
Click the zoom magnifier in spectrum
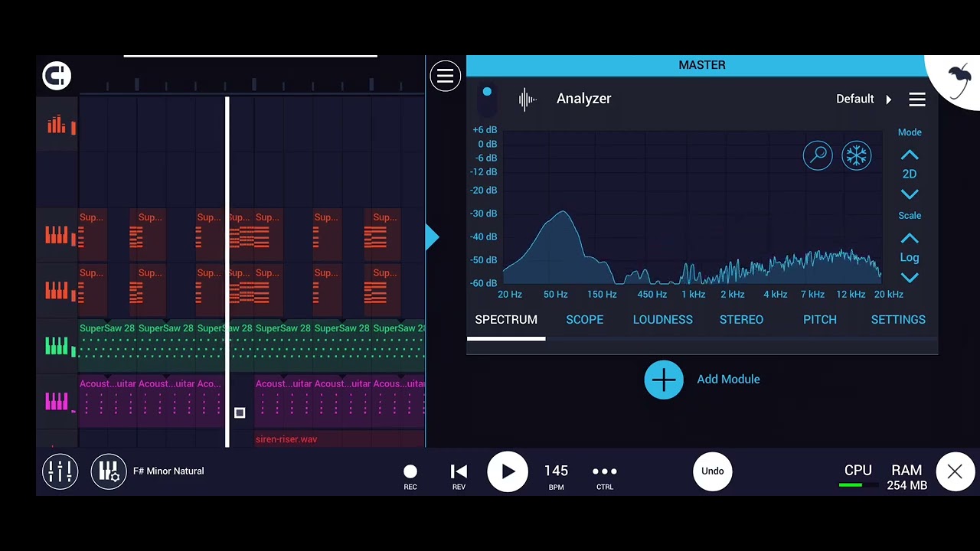pyautogui.click(x=818, y=155)
